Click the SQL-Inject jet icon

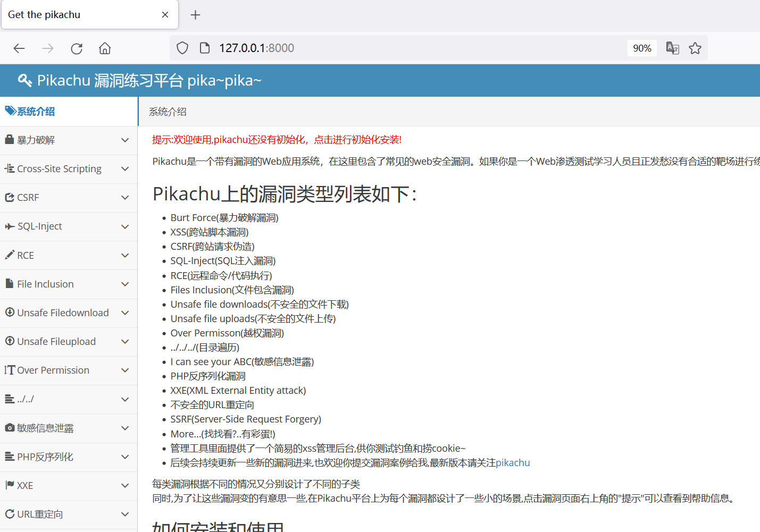pos(10,226)
